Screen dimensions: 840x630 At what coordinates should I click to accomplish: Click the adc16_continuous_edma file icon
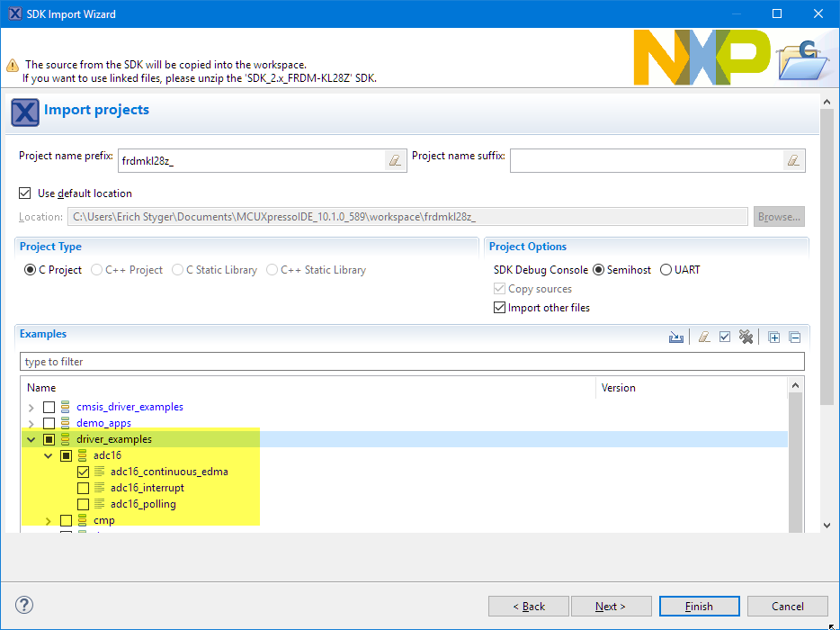[x=99, y=472]
